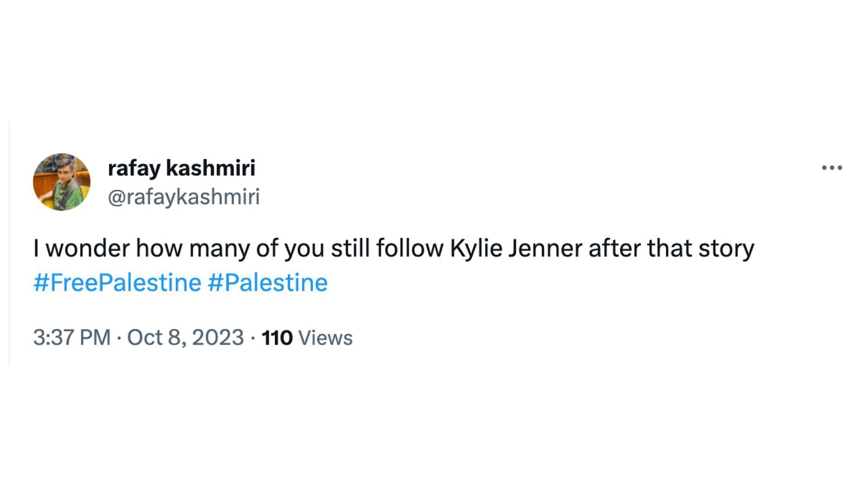Viewport: 868px width, 488px height.
Task: Open the #FreePalestine hashtag
Action: point(117,283)
